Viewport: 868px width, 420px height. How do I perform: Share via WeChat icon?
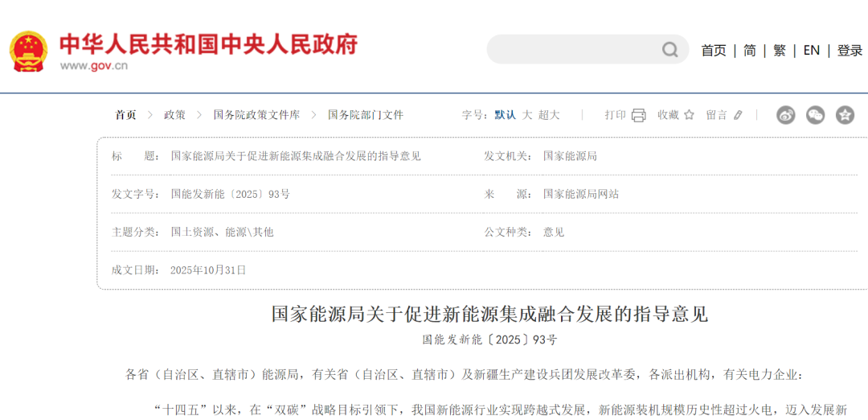(815, 115)
